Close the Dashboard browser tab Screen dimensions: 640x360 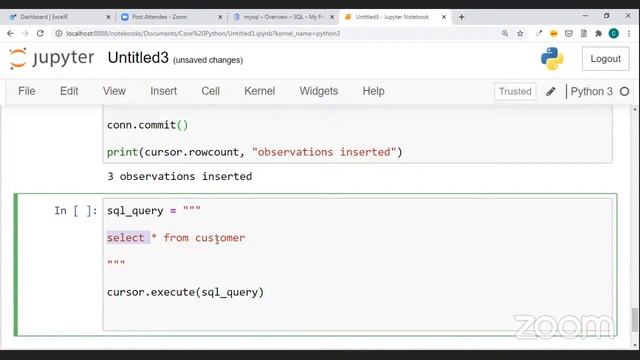tap(108, 17)
